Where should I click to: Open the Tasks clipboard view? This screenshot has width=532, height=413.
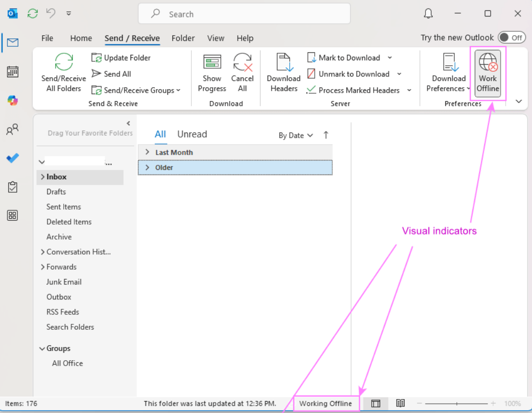pyautogui.click(x=12, y=187)
